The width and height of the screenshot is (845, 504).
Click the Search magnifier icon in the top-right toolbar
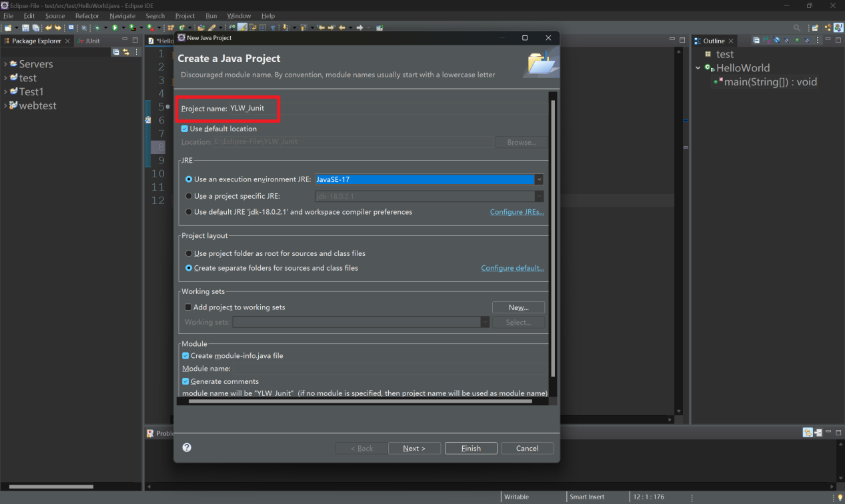click(x=796, y=28)
